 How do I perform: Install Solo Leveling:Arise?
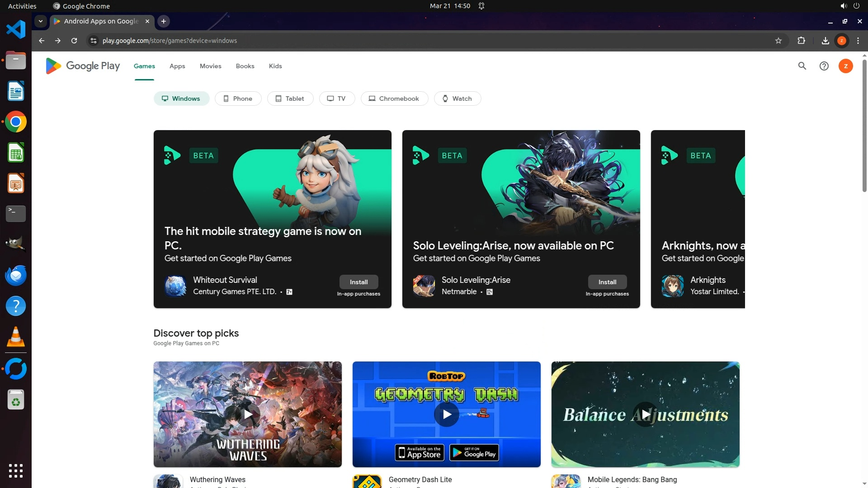pyautogui.click(x=607, y=282)
